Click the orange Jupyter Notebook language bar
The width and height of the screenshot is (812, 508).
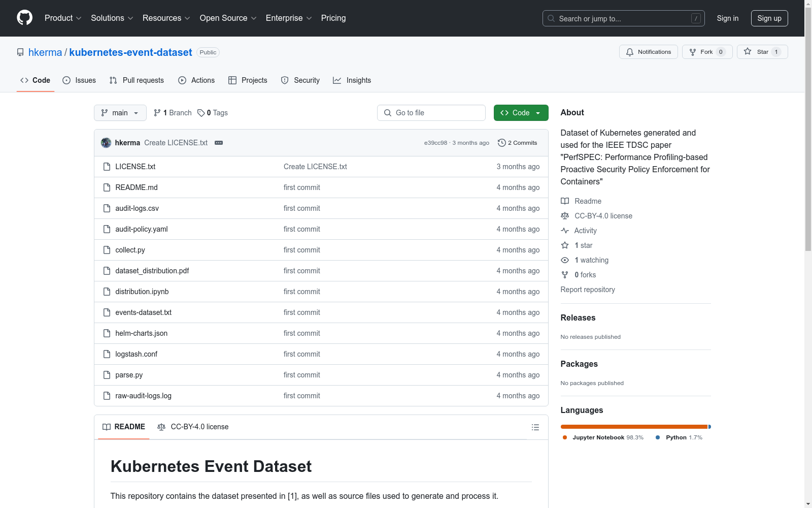[634, 427]
